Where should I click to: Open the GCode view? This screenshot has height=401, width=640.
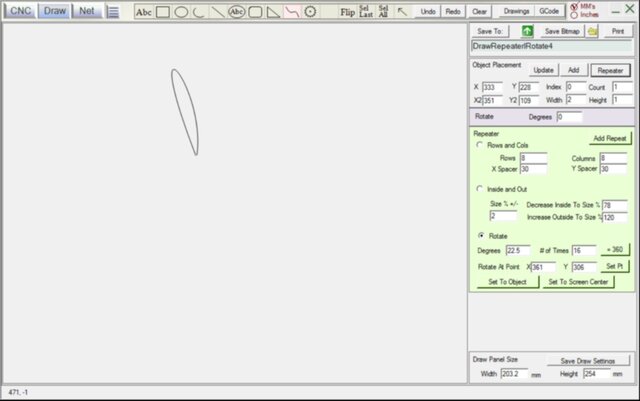549,11
